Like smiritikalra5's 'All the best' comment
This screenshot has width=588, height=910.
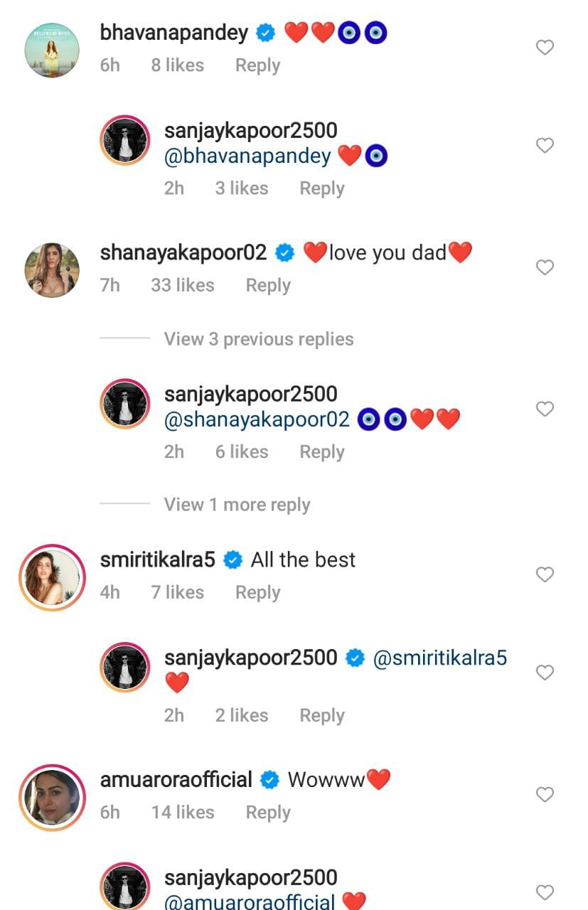coord(544,574)
